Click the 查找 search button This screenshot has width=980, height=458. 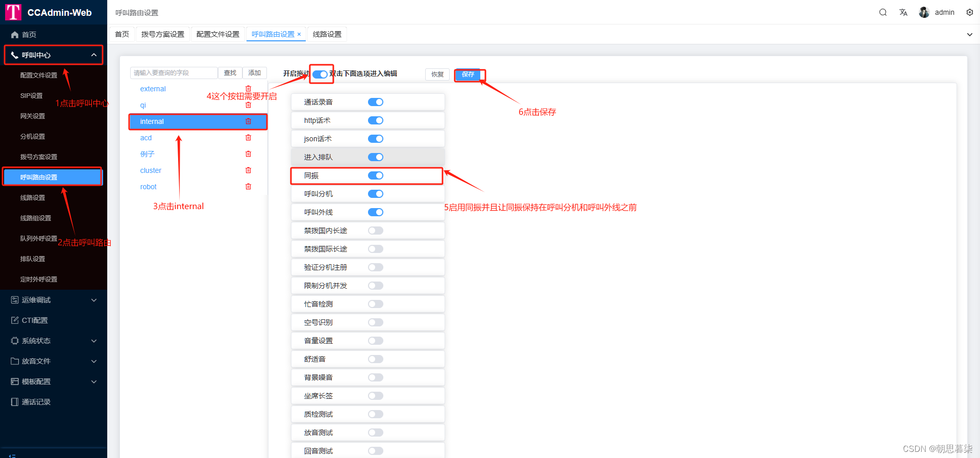230,73
